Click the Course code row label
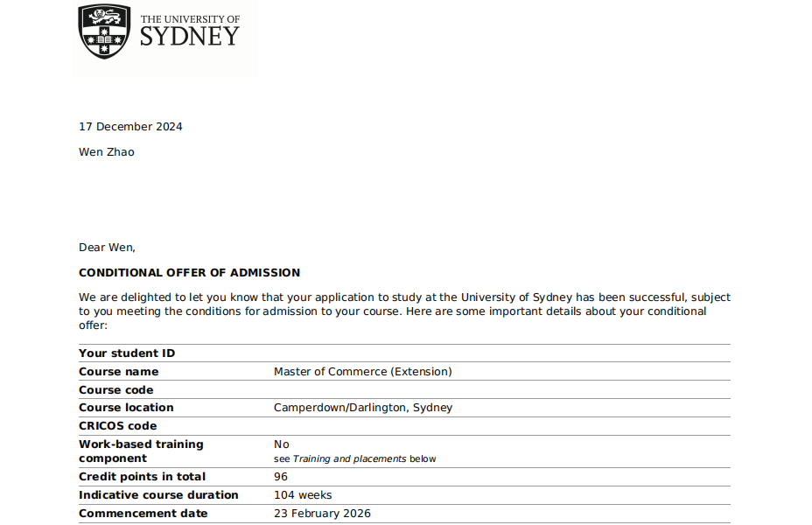Screen dimensions: 812x525 click(x=116, y=390)
